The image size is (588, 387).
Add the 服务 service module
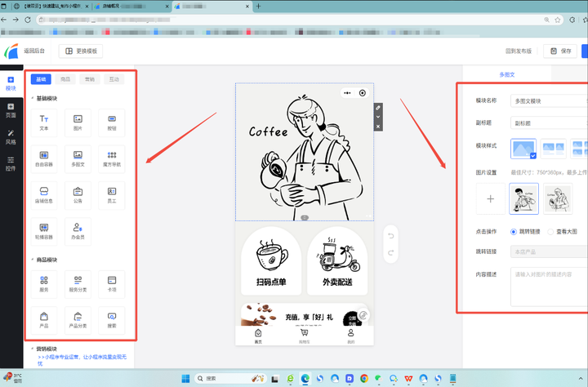click(x=44, y=284)
